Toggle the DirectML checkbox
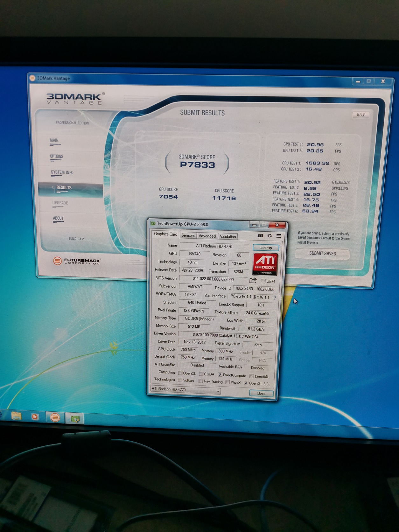The height and width of the screenshot is (532, 399). coord(252,376)
